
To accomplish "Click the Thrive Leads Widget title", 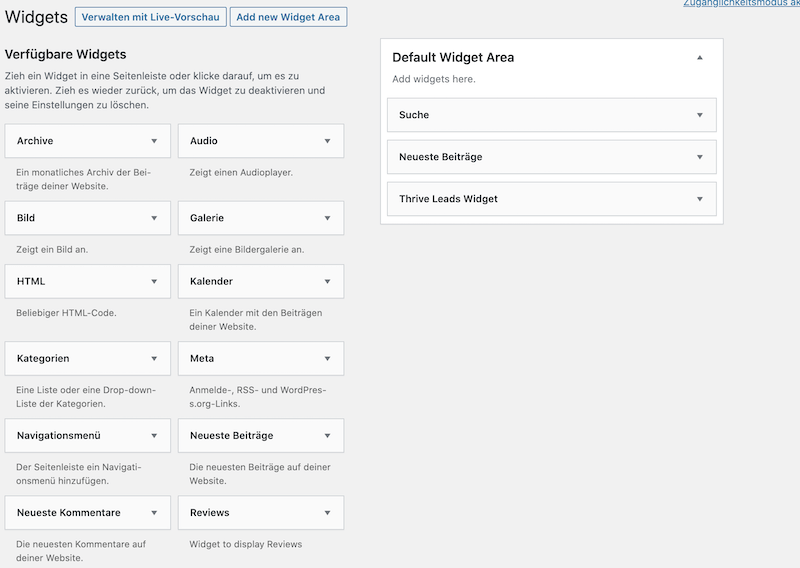I will 448,199.
